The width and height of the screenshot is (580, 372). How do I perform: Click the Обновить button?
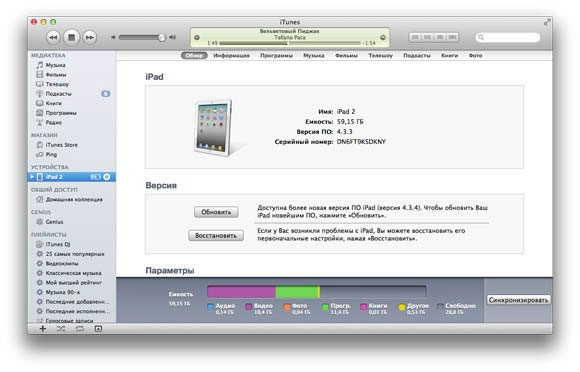[x=216, y=212]
